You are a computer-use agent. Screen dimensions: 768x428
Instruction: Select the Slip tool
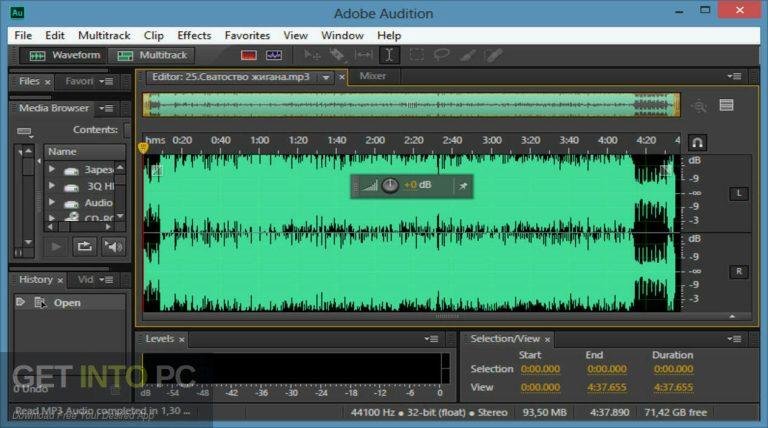[363, 55]
